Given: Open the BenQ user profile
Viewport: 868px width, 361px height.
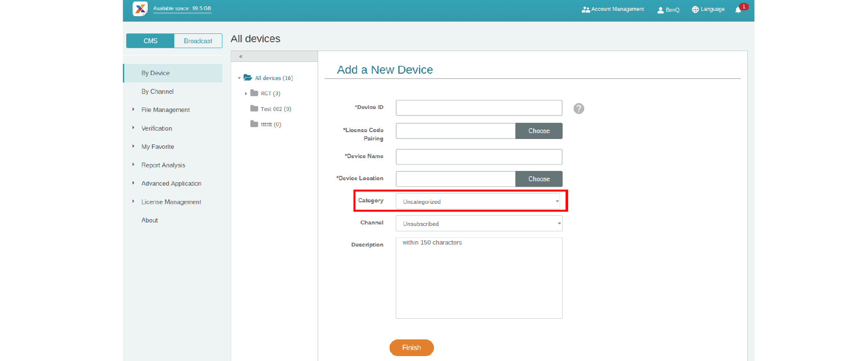Looking at the screenshot, I should coord(668,10).
